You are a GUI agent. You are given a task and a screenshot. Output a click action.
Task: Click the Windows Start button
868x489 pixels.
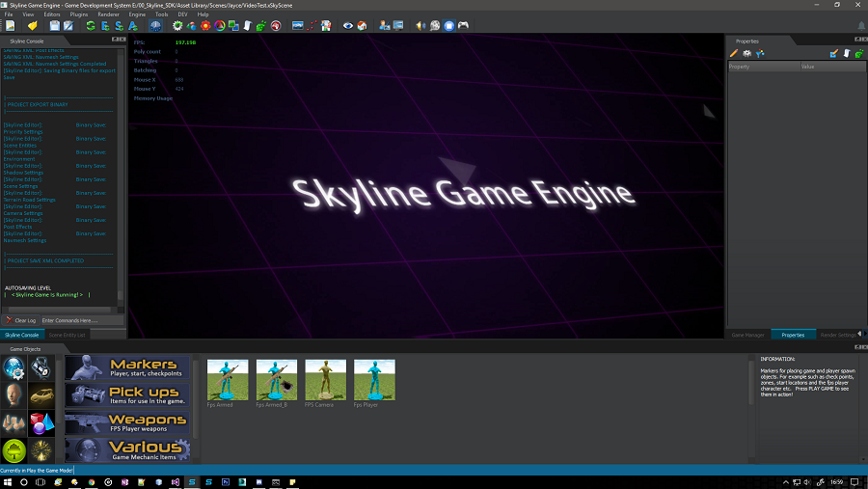[8, 482]
